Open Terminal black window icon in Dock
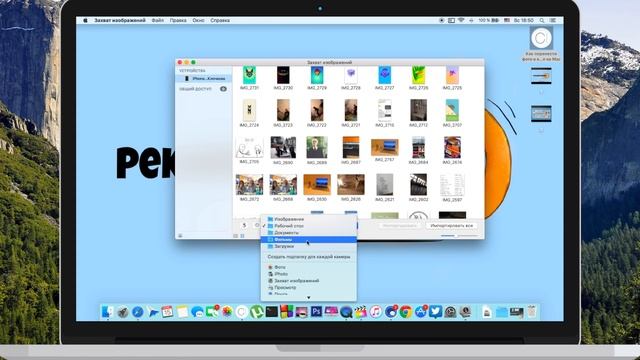Screen dimensions: 640x360 tap(271, 312)
